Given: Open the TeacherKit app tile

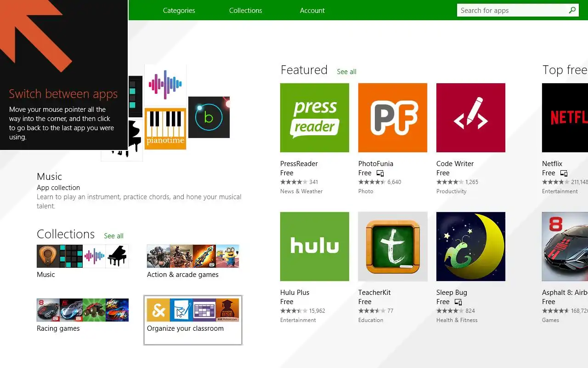Looking at the screenshot, I should [393, 247].
